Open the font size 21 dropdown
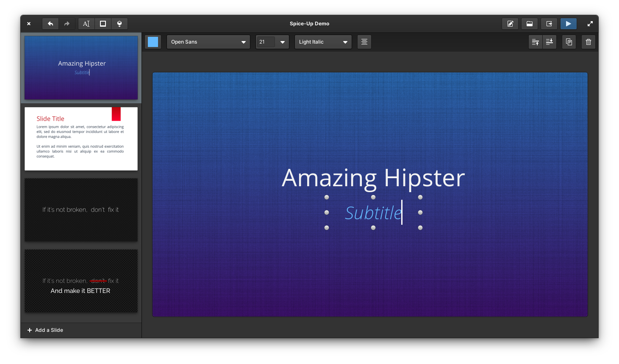 (x=282, y=42)
